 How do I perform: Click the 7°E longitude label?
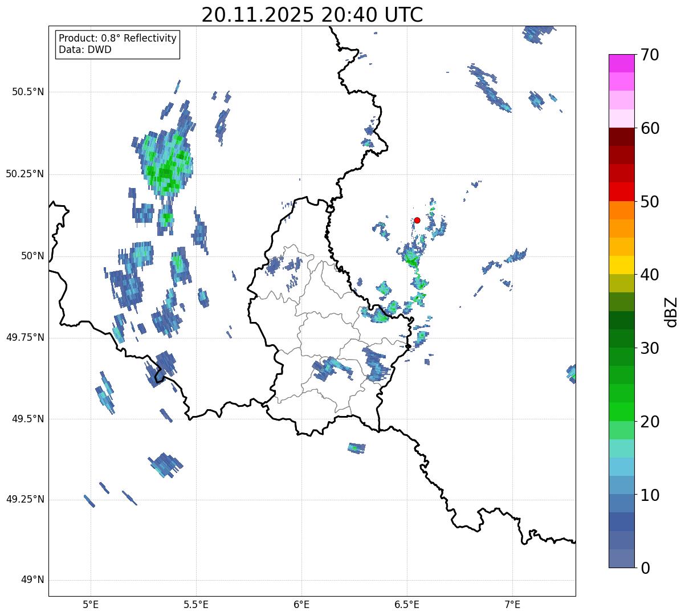click(512, 604)
